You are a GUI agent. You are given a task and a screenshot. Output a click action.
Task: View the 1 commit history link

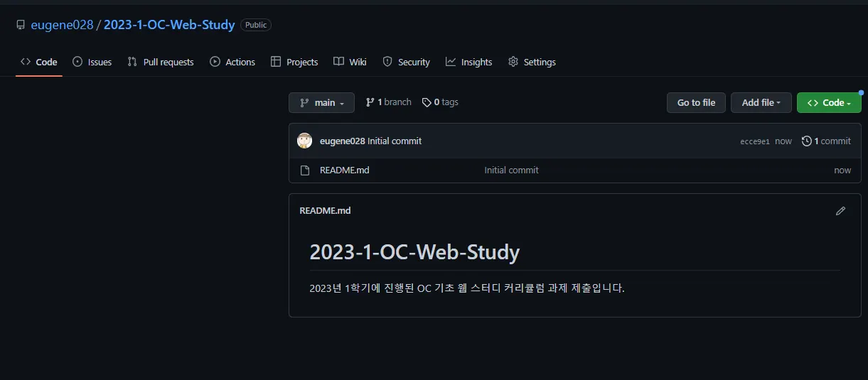826,141
